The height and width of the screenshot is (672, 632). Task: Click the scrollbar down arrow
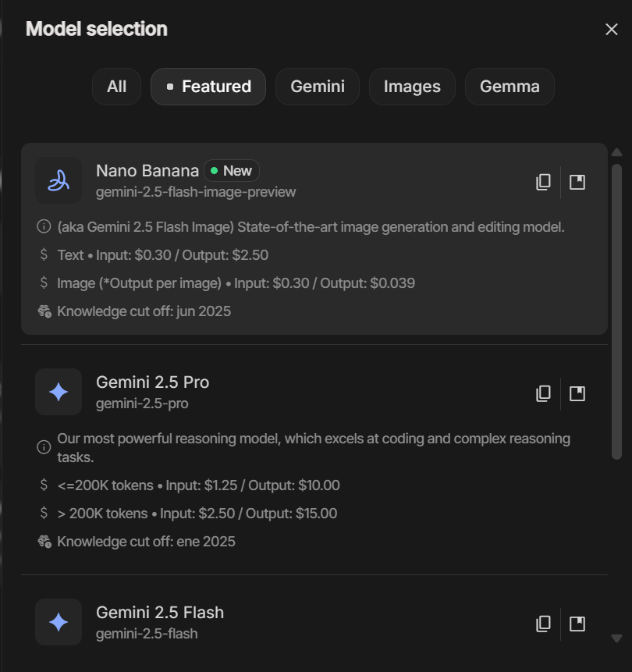pyautogui.click(x=616, y=638)
